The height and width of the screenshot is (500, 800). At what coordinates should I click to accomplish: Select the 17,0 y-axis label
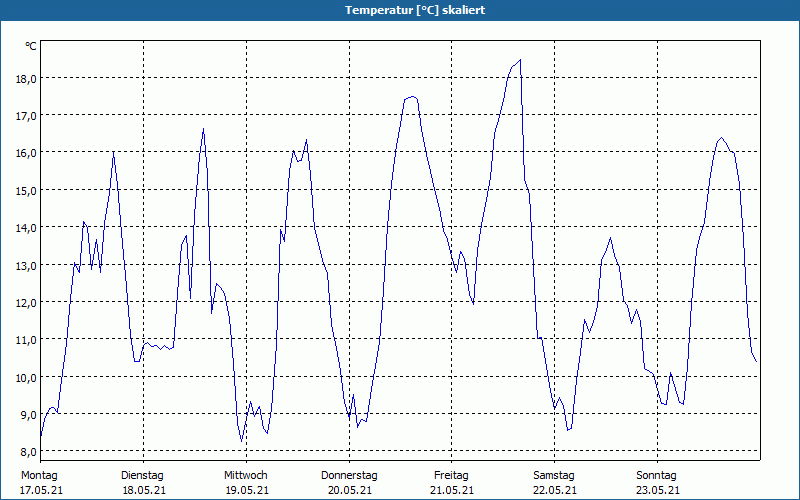point(28,116)
